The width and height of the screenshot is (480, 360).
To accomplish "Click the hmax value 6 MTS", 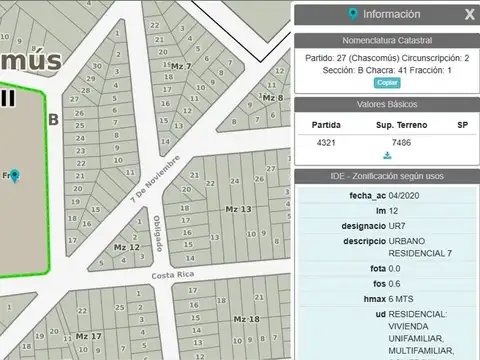I will 401,299.
